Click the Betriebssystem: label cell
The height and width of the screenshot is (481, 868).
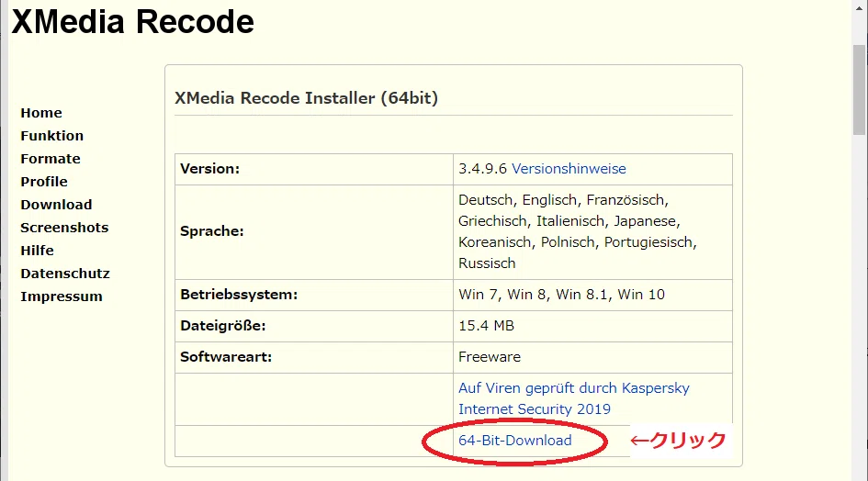314,295
